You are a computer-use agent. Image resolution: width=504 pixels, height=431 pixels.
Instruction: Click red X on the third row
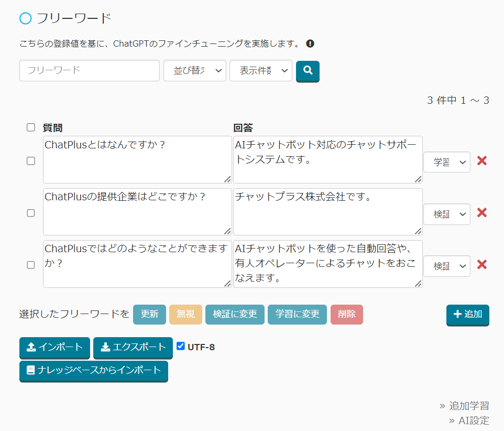point(482,264)
